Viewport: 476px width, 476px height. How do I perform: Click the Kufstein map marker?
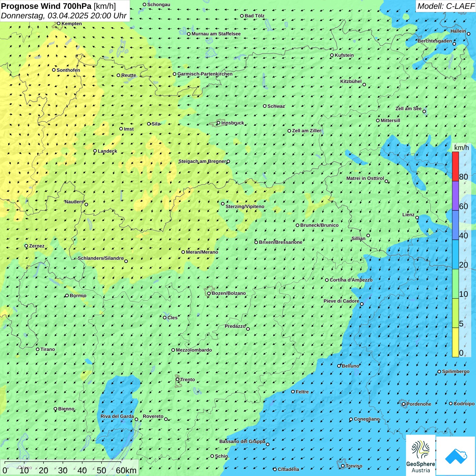pos(332,55)
